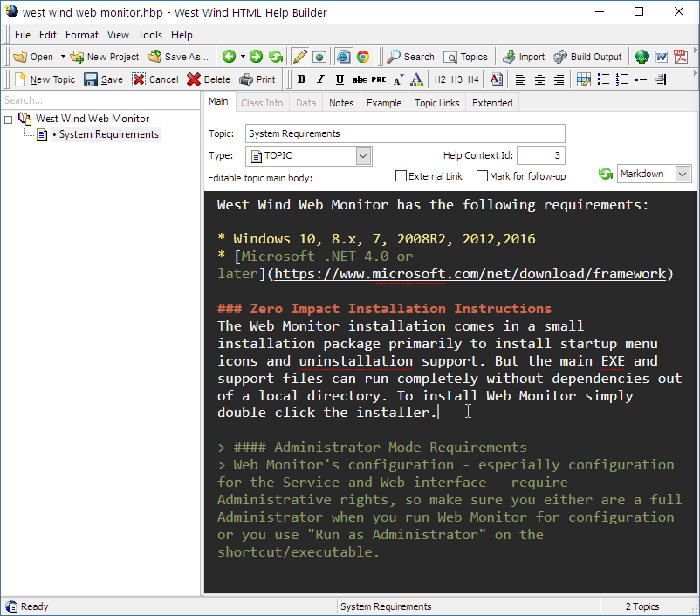
Task: Apply italic formatting
Action: (x=320, y=79)
